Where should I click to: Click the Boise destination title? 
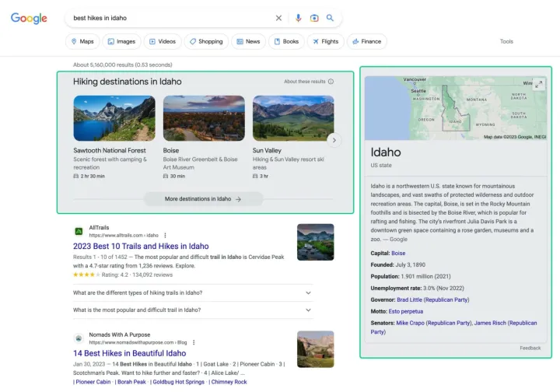170,150
